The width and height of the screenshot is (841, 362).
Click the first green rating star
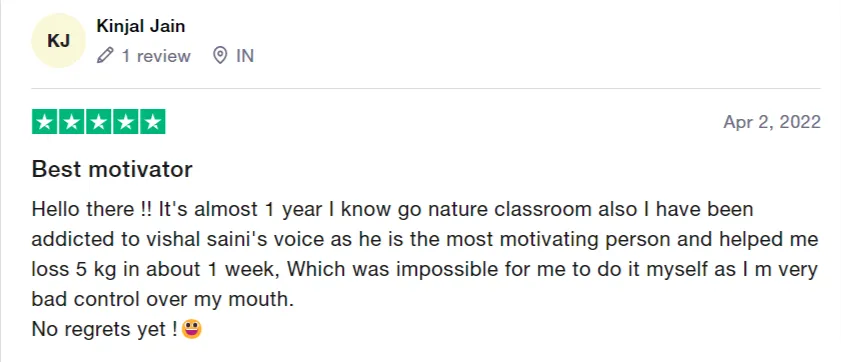[45, 122]
